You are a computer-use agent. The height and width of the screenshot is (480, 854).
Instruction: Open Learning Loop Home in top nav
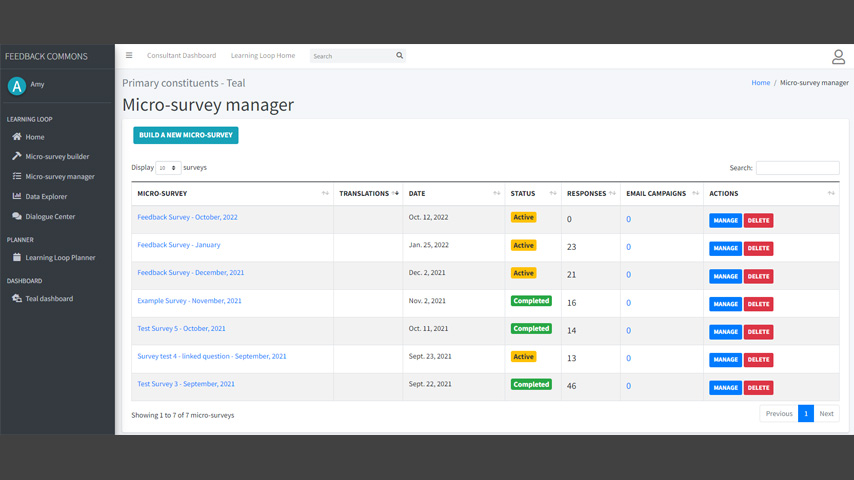263,56
